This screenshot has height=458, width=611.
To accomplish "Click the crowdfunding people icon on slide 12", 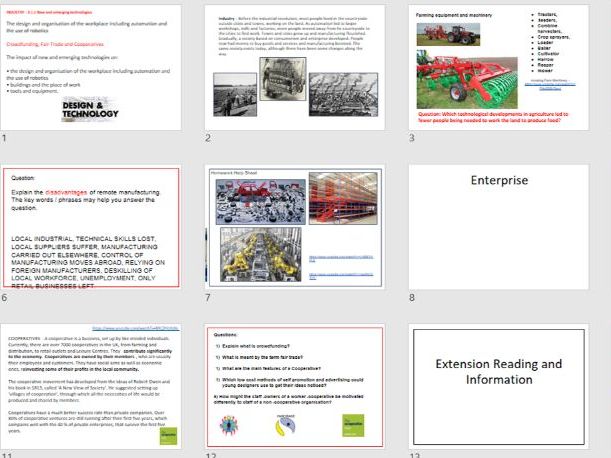I will click(229, 426).
